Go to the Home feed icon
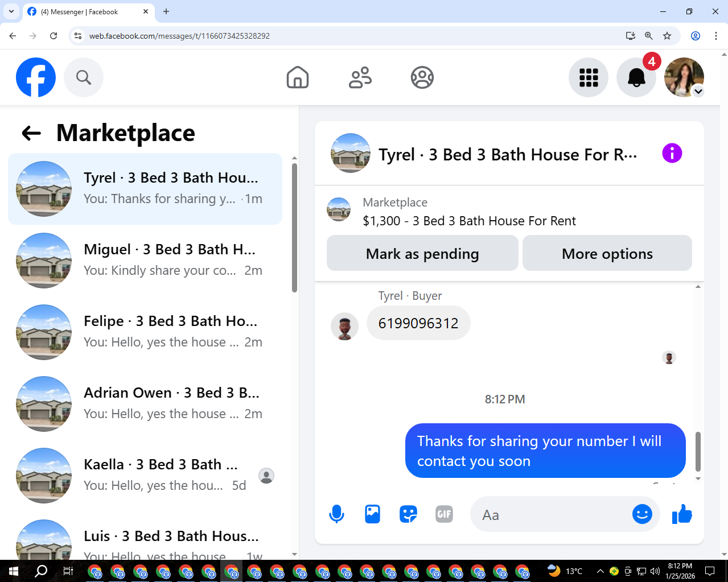This screenshot has height=582, width=728. click(298, 77)
